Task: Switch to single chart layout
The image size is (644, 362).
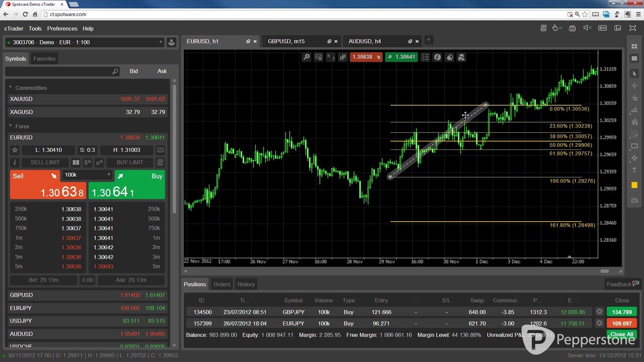Action: (x=634, y=59)
